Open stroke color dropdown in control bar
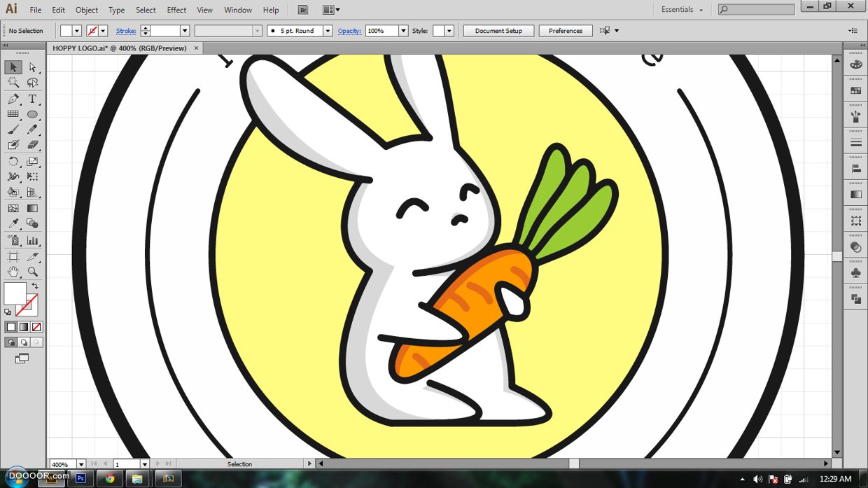This screenshot has width=868, height=488. tap(103, 31)
